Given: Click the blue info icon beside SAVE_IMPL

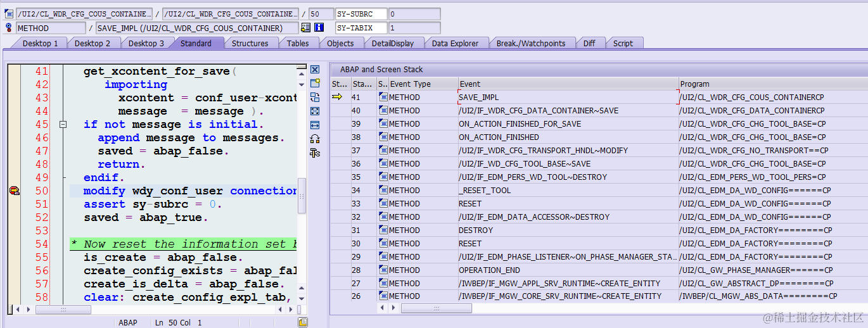Looking at the screenshot, I should click(x=319, y=28).
